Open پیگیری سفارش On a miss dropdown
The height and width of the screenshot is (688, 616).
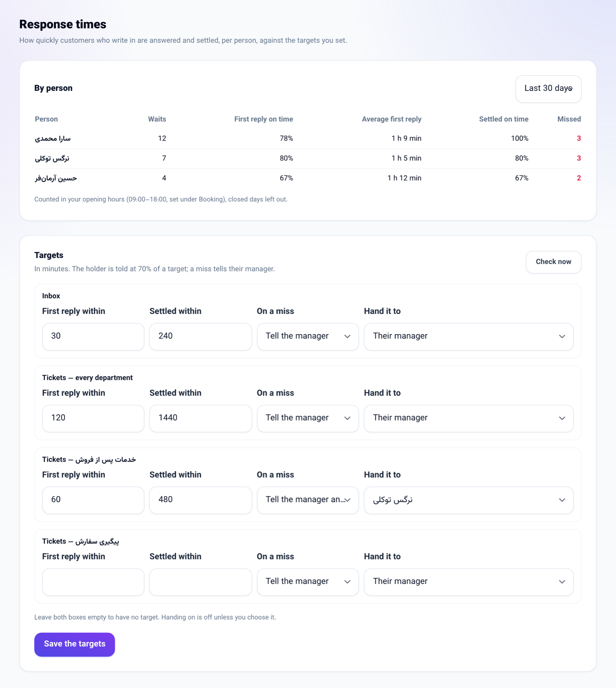click(x=308, y=582)
